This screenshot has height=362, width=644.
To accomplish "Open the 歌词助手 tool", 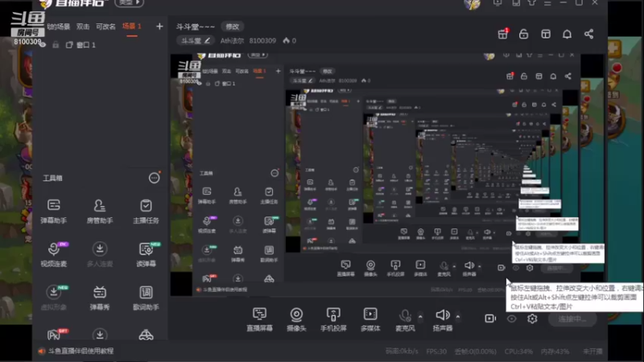I will point(146,298).
